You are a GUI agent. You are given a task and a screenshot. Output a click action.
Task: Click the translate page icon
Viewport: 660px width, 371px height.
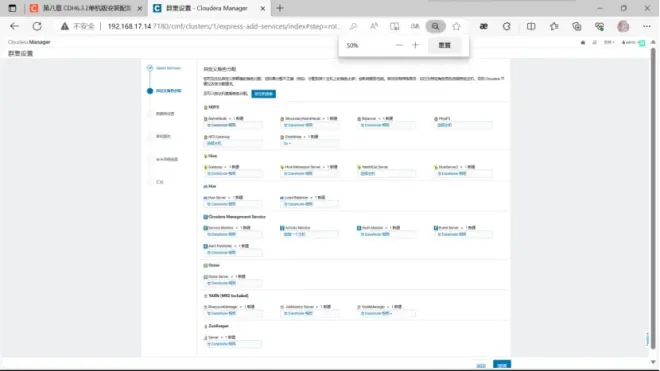pyautogui.click(x=415, y=26)
